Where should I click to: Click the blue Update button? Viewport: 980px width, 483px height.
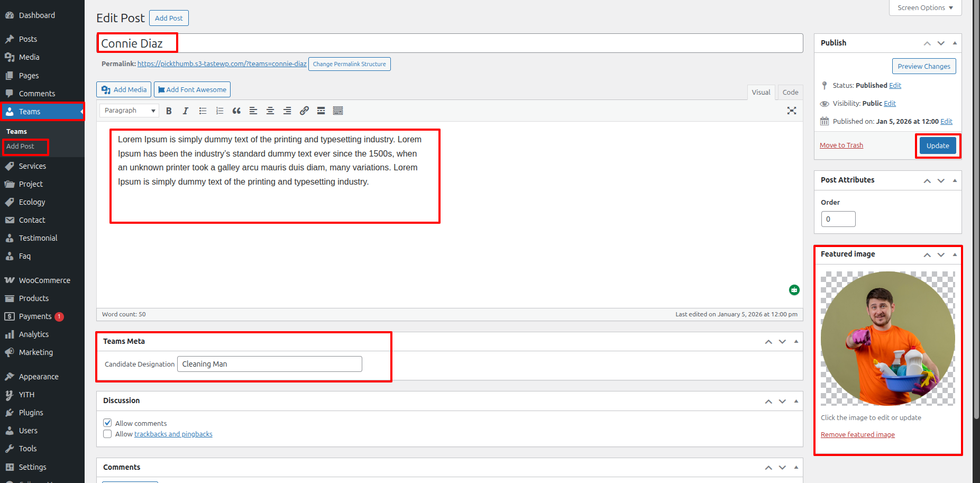click(x=937, y=145)
